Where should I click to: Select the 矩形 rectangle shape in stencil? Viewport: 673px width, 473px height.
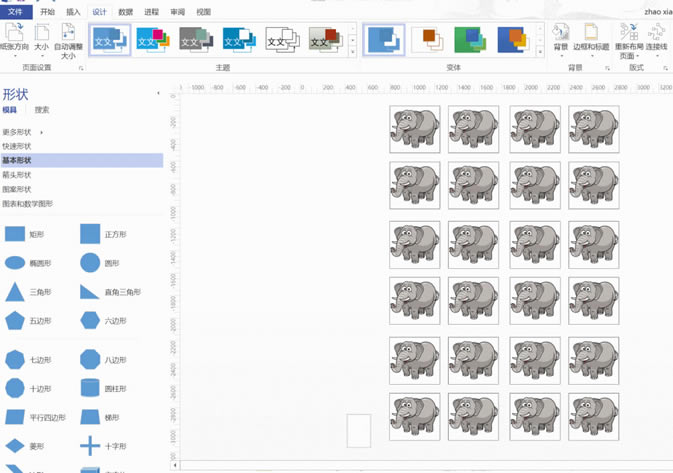coord(15,234)
